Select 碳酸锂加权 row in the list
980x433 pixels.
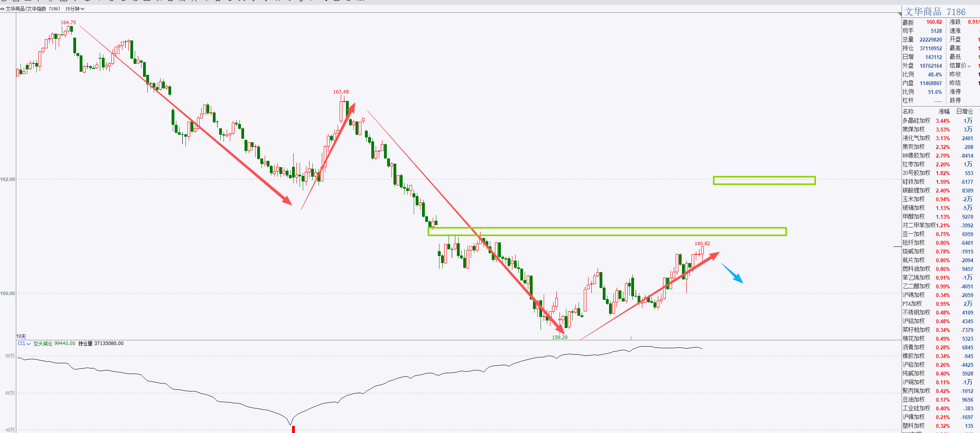coord(916,191)
